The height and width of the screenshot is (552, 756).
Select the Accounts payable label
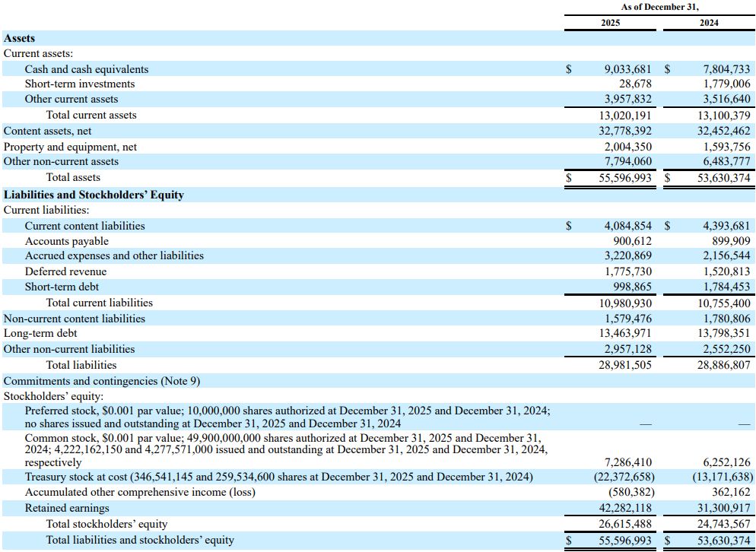(x=66, y=241)
